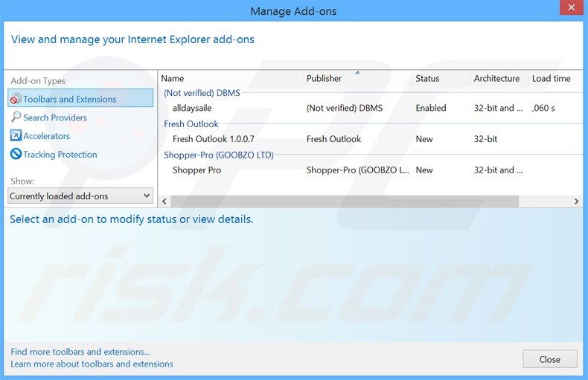Sort the list by Name column
The width and height of the screenshot is (588, 380).
tap(173, 78)
